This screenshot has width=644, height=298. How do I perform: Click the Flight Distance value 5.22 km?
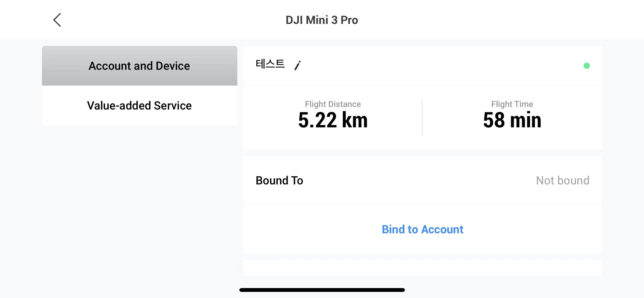click(x=333, y=120)
